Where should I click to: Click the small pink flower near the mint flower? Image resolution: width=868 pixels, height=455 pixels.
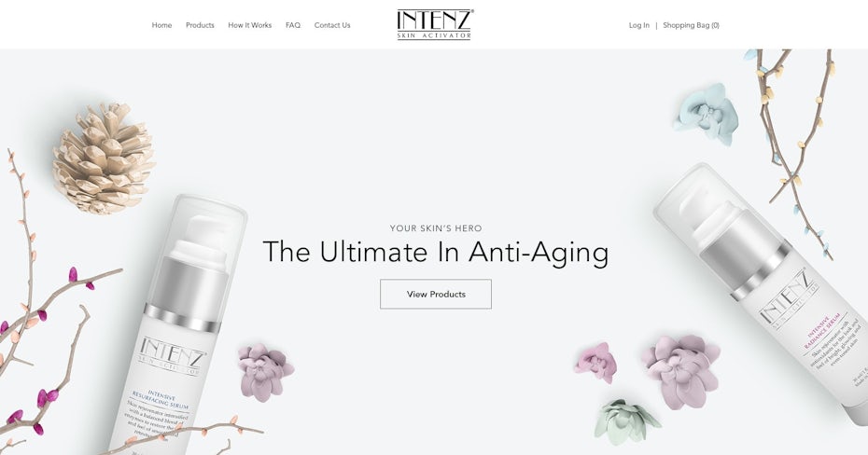[x=595, y=362]
